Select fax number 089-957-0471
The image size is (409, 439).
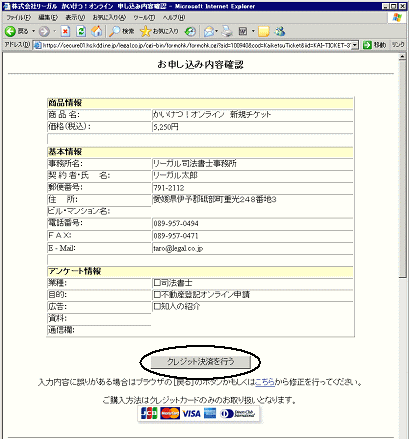pos(176,236)
